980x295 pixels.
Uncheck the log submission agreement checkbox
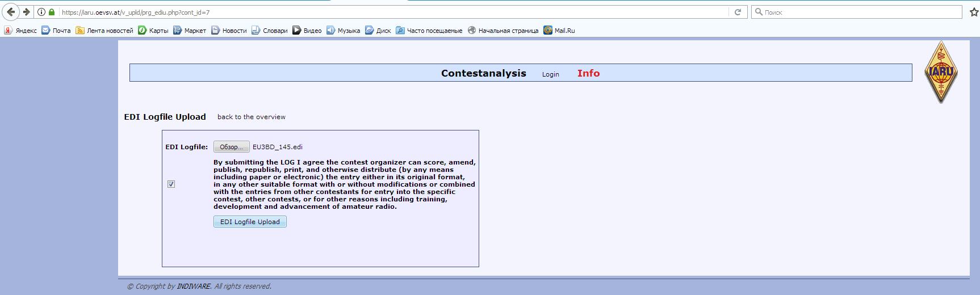(171, 184)
